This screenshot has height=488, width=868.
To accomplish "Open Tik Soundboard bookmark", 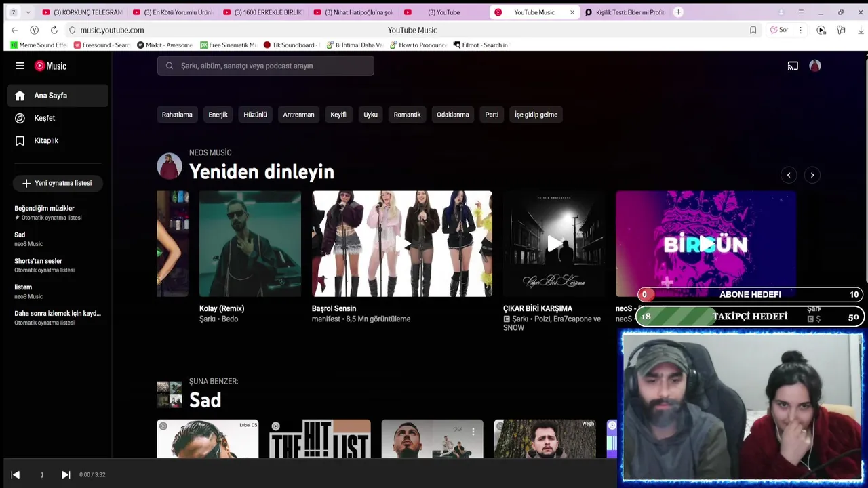I will [x=292, y=45].
